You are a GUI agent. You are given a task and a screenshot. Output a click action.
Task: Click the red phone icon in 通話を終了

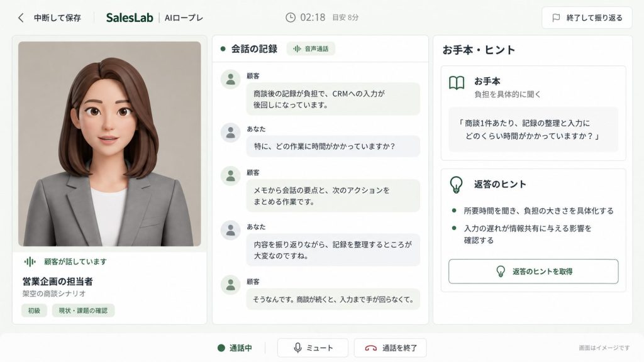tap(371, 348)
